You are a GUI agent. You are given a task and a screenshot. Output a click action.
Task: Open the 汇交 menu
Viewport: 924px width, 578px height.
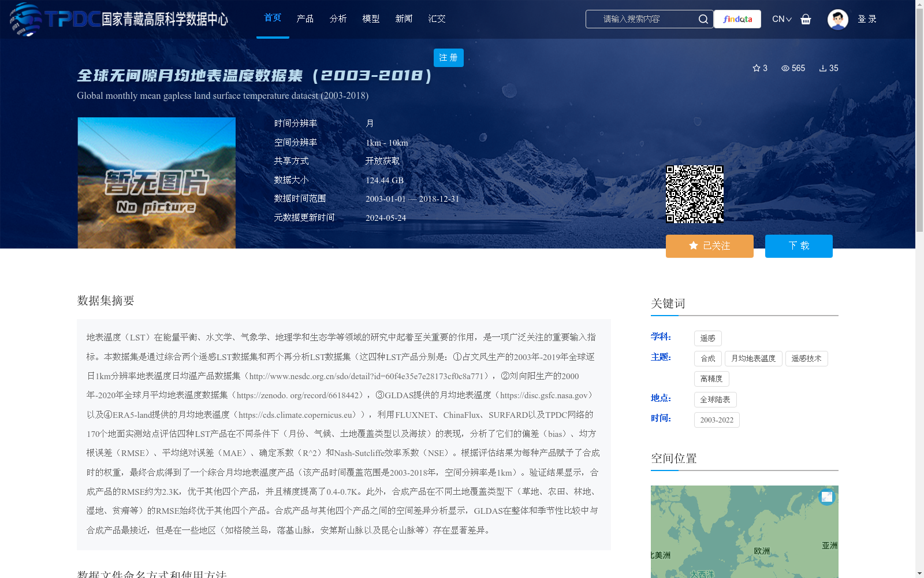point(437,18)
